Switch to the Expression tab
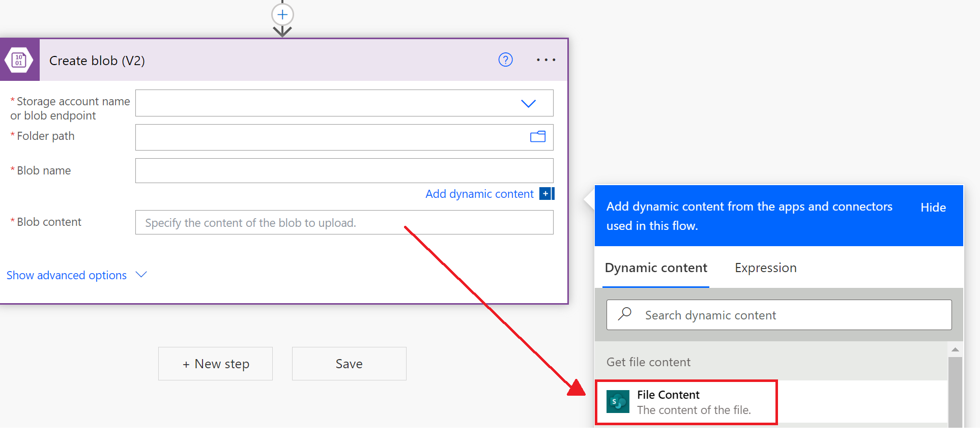 766,268
